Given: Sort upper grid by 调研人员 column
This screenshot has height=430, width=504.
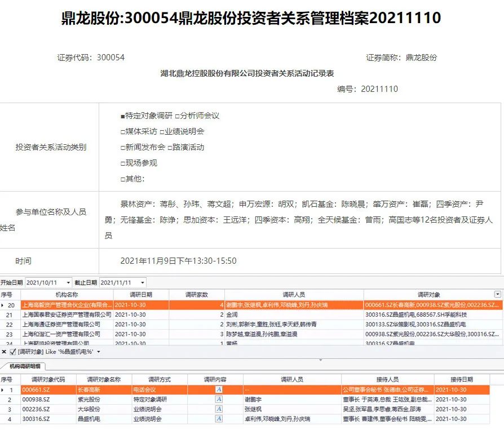Looking at the screenshot, I should (294, 294).
